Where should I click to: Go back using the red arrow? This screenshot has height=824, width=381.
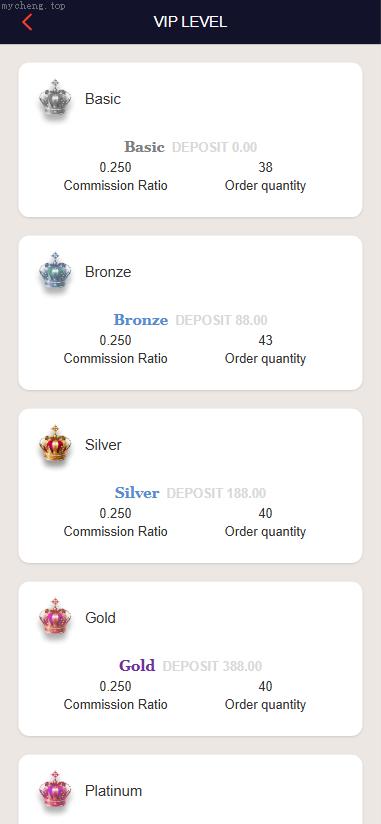(x=27, y=22)
